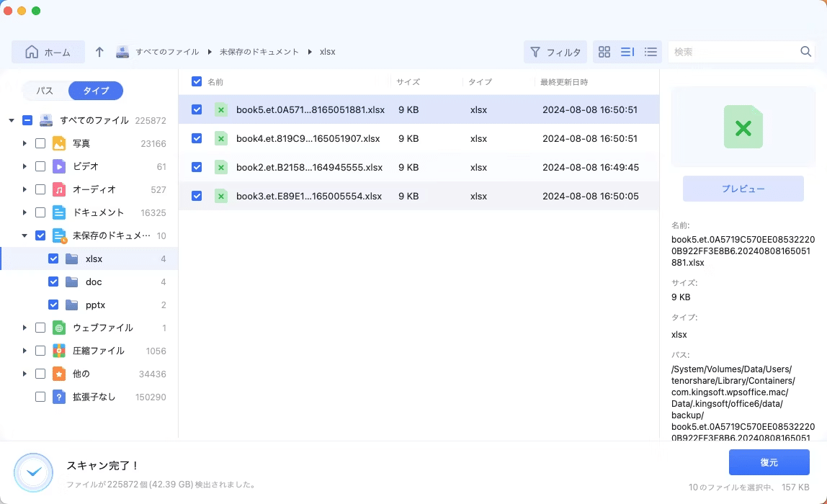Viewport: 827px width, 504px height.
Task: Toggle the 名前 select-all checkbox
Action: 197,81
